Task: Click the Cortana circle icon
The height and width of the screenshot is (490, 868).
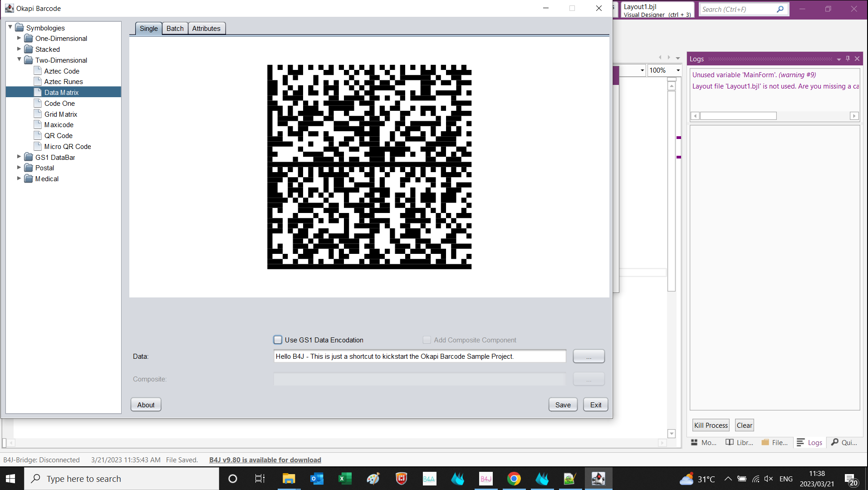Action: point(232,479)
